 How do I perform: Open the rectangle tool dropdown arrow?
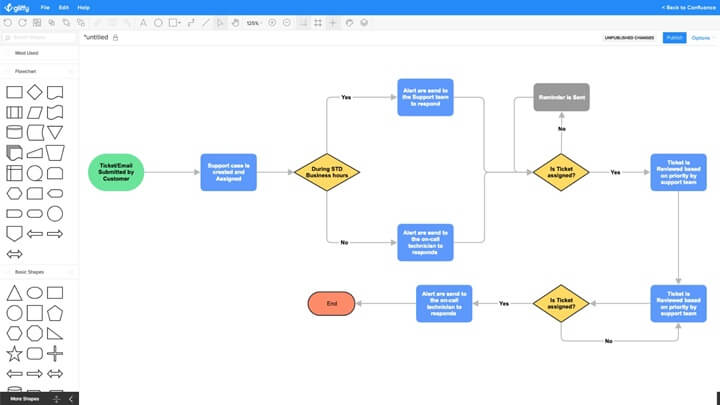tap(179, 23)
